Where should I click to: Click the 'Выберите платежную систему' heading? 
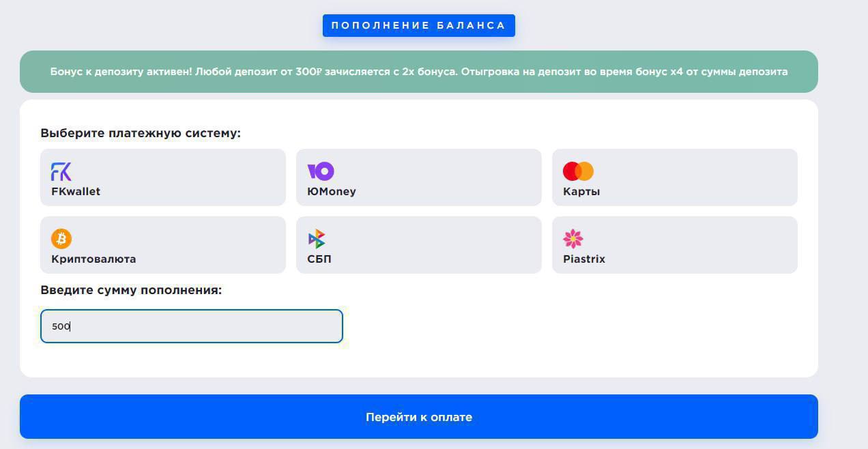point(141,133)
